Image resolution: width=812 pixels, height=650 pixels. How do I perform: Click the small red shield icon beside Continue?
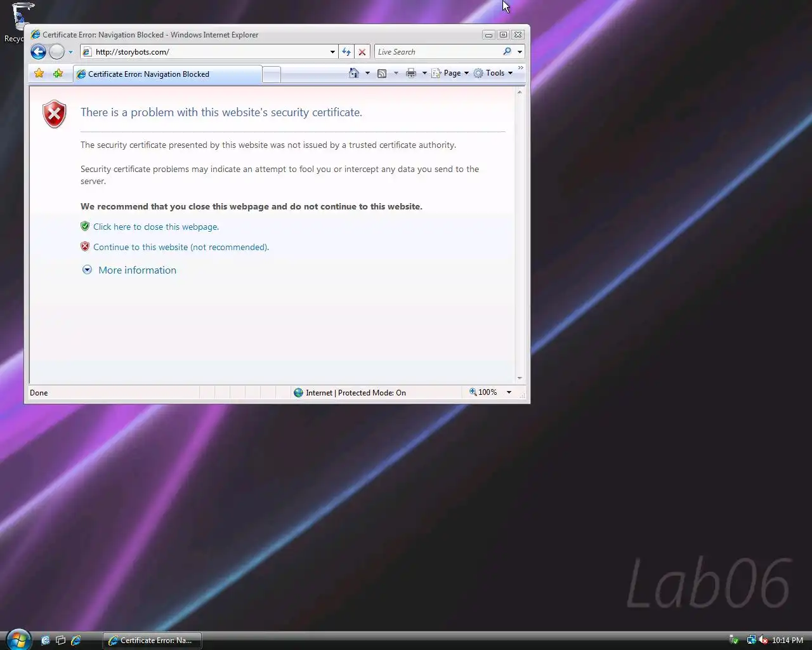[x=85, y=246]
